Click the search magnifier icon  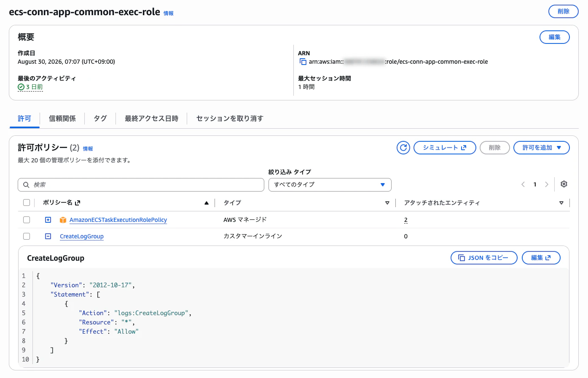[x=26, y=185]
